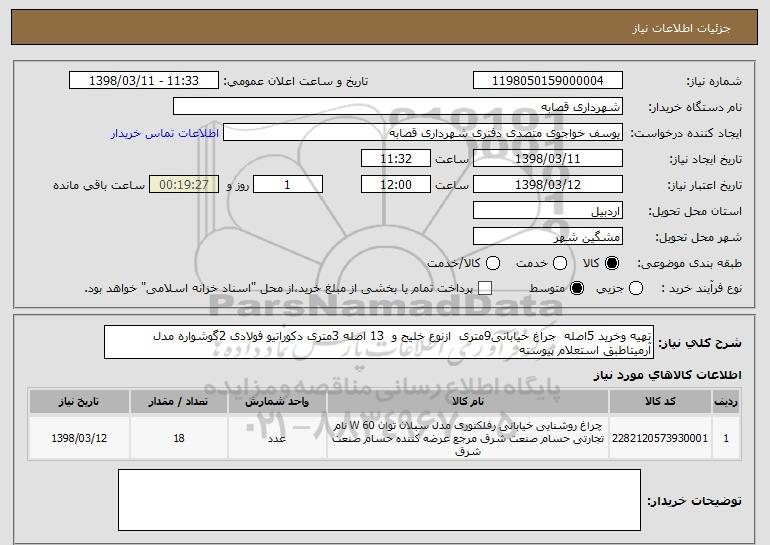
Task: Click the اطلاعات کالاهای مورد نیاز heading
Action: pos(667,375)
